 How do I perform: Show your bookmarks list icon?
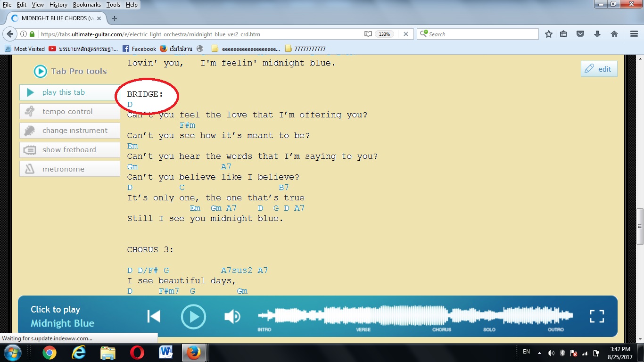pyautogui.click(x=564, y=34)
